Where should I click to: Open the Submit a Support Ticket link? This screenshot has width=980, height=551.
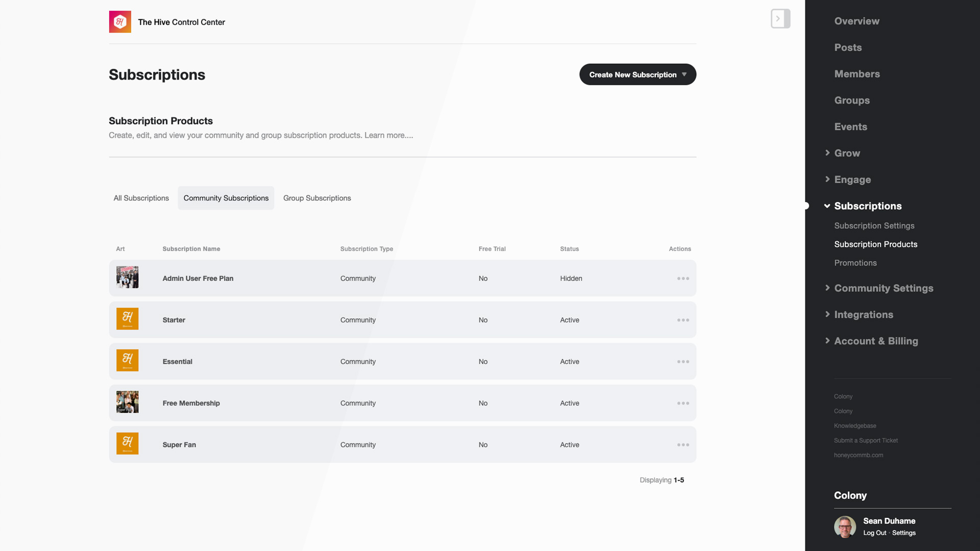point(866,440)
